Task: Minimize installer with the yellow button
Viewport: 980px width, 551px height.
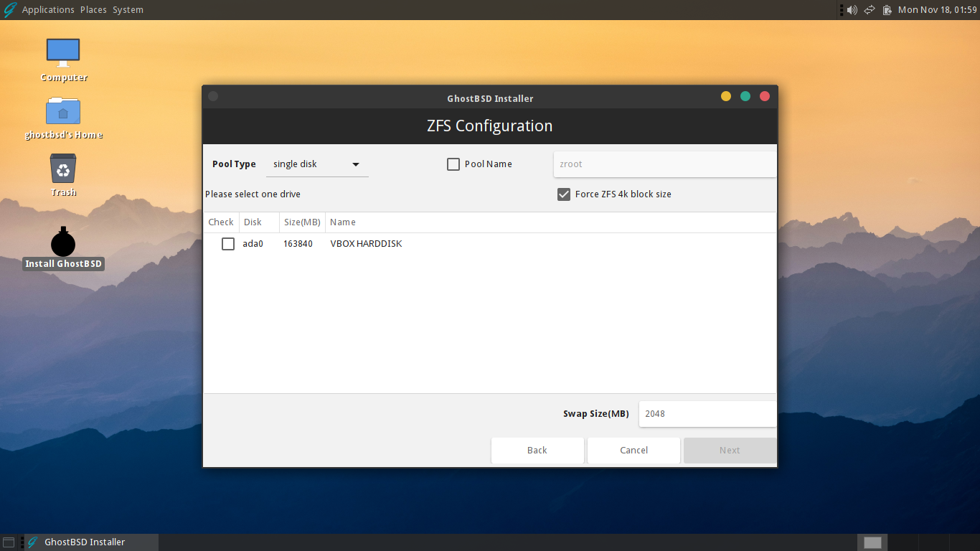Action: [726, 96]
